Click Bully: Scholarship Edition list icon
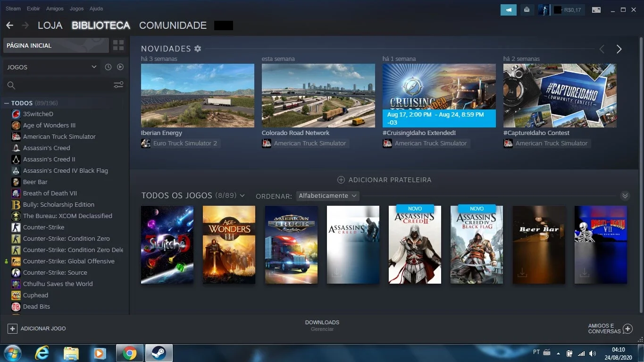The image size is (644, 362). tap(16, 205)
